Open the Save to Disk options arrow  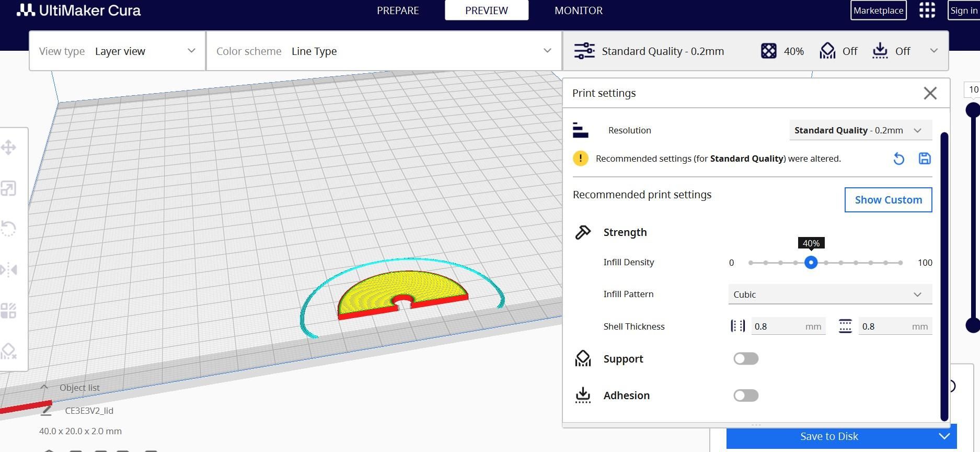click(x=944, y=436)
